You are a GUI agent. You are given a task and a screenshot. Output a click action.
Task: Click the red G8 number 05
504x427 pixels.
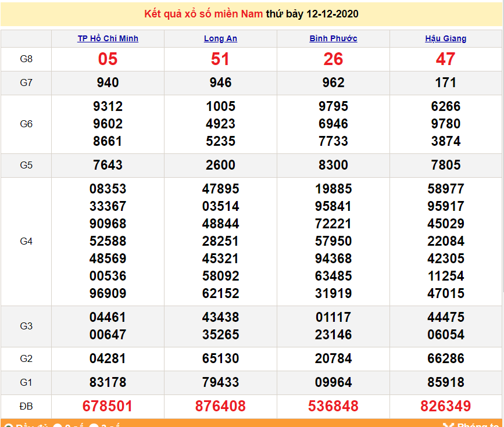(x=108, y=59)
